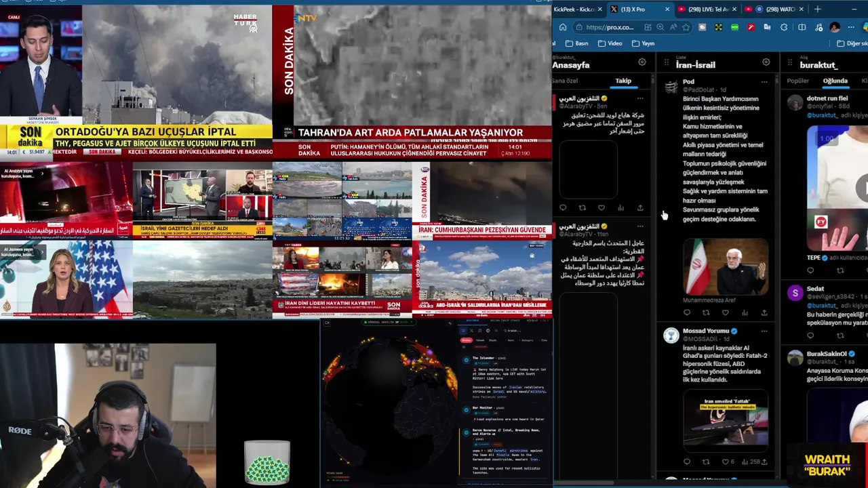Click the browser home icon
Viewport: 868px width, 488px height.
pos(562,27)
